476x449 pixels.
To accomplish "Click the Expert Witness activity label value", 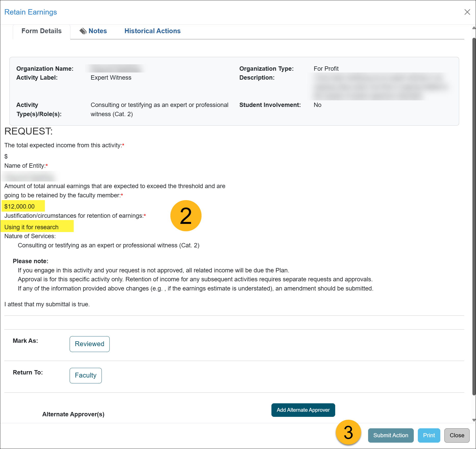I will (111, 78).
